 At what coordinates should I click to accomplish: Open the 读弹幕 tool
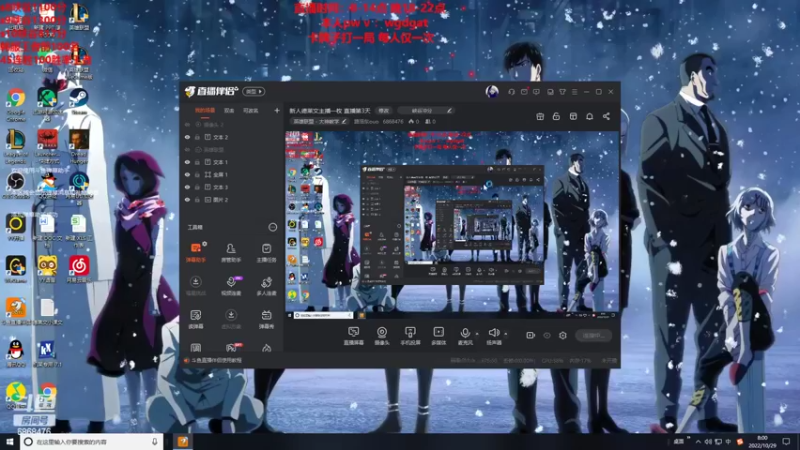(x=196, y=319)
